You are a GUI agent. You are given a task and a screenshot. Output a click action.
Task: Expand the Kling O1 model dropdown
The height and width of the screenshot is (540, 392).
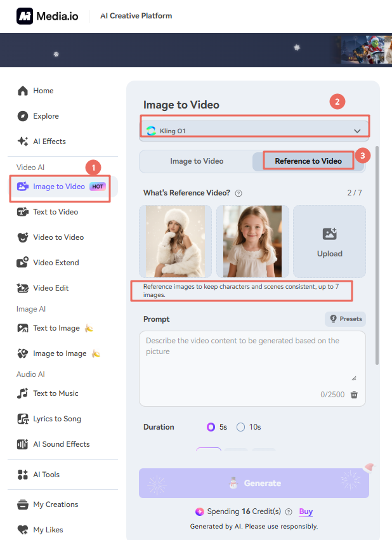point(357,131)
